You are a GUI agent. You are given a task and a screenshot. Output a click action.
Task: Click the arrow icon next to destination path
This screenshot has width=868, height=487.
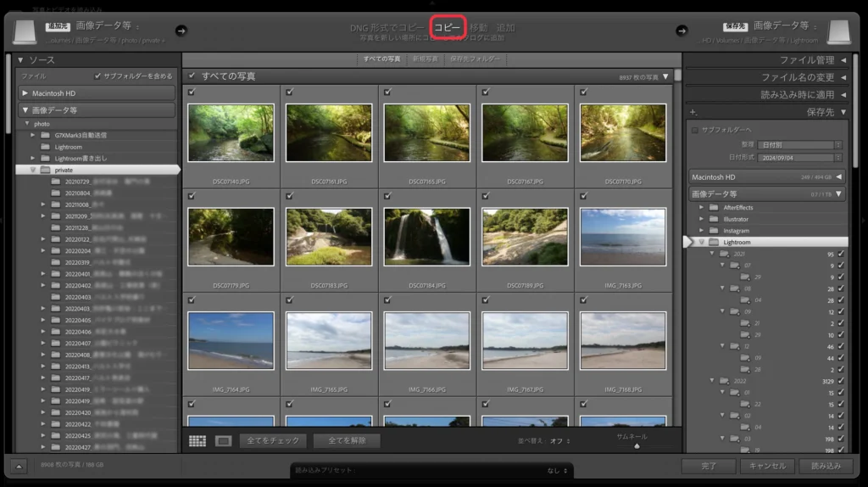tap(682, 31)
